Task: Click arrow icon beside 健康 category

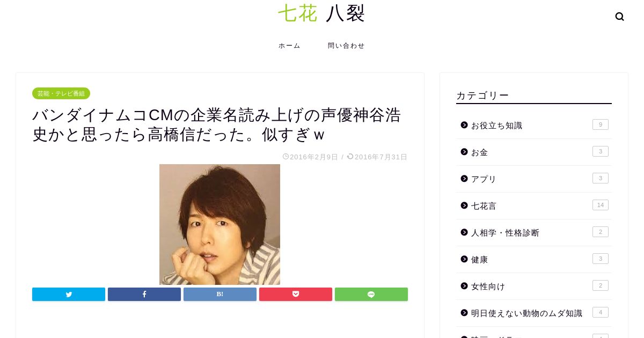Action: pyautogui.click(x=464, y=259)
